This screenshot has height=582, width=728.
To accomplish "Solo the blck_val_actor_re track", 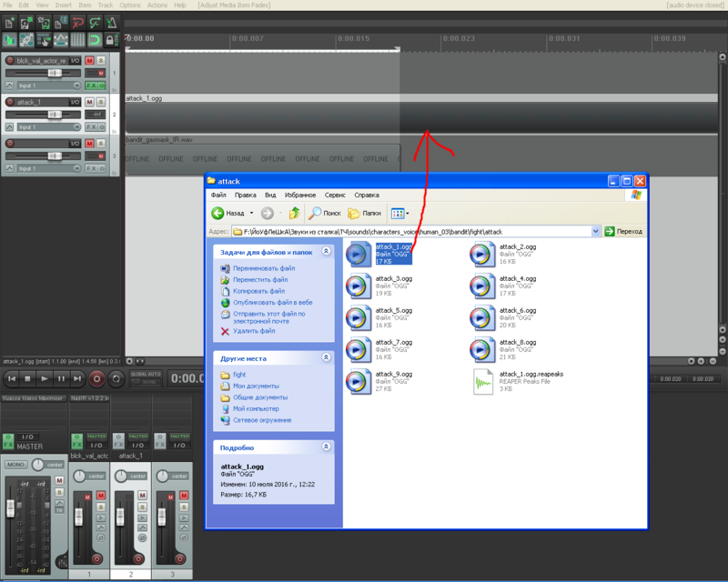I will tap(101, 60).
